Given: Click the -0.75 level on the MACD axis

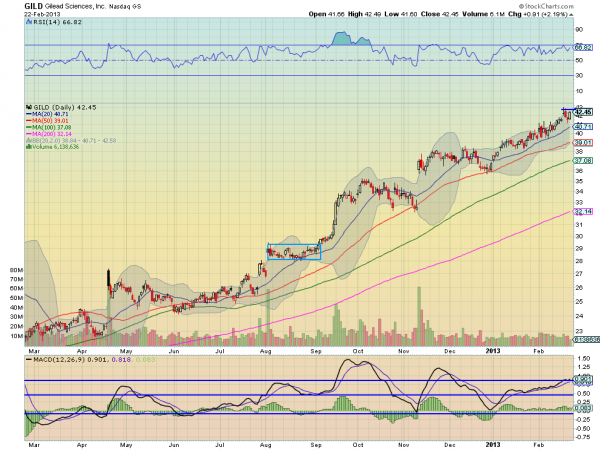Looking at the screenshot, I should 583,437.
